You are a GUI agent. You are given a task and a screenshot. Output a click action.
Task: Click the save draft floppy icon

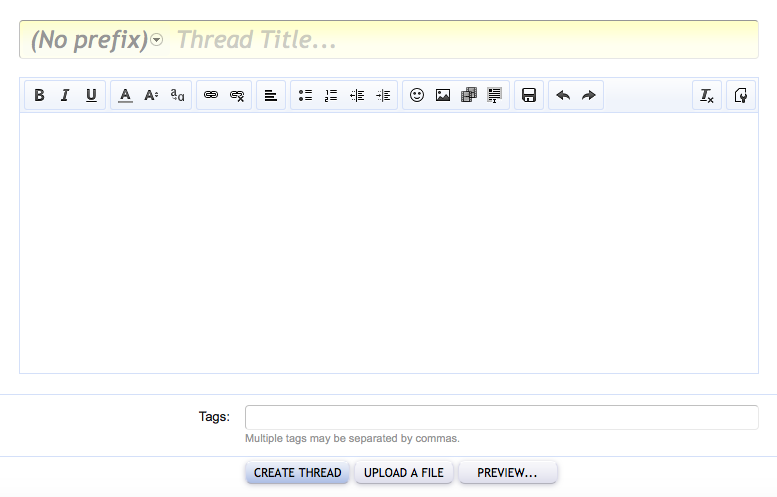(529, 96)
